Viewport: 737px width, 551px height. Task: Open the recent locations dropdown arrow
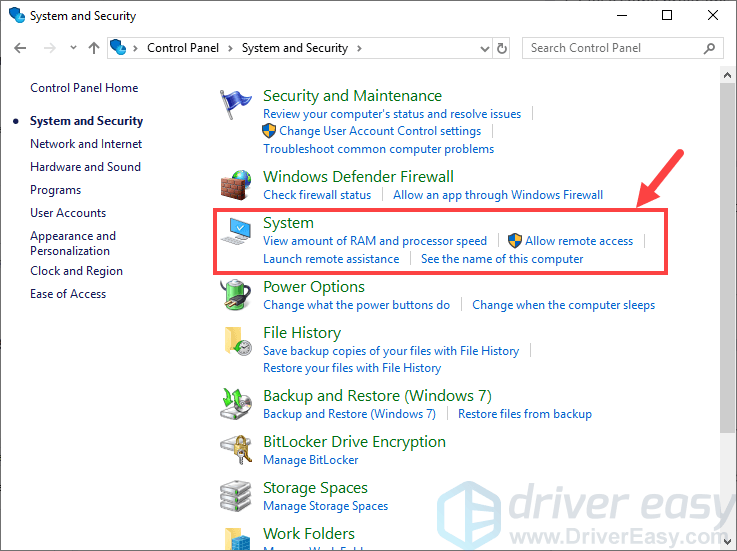tap(73, 47)
